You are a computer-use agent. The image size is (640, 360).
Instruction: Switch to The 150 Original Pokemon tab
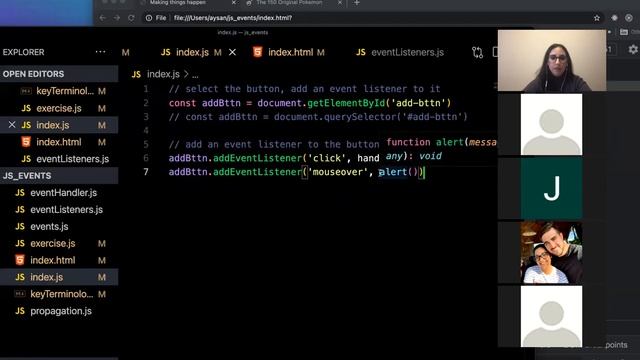click(x=289, y=2)
